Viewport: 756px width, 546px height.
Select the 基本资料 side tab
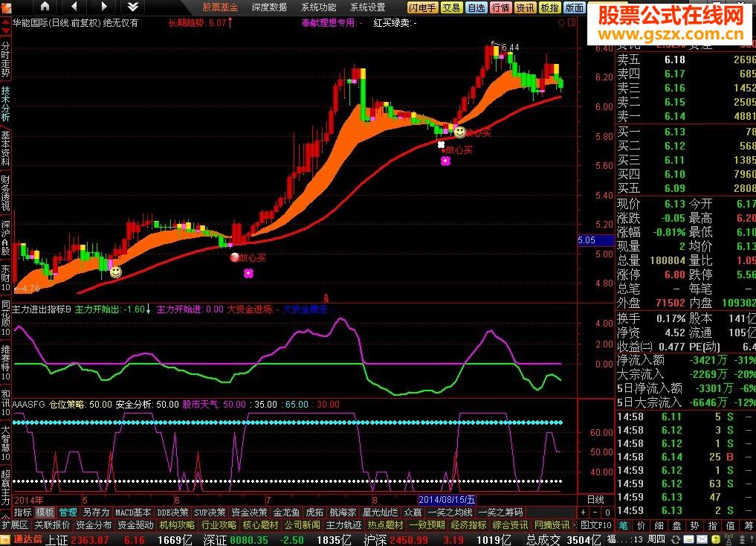(x=5, y=149)
